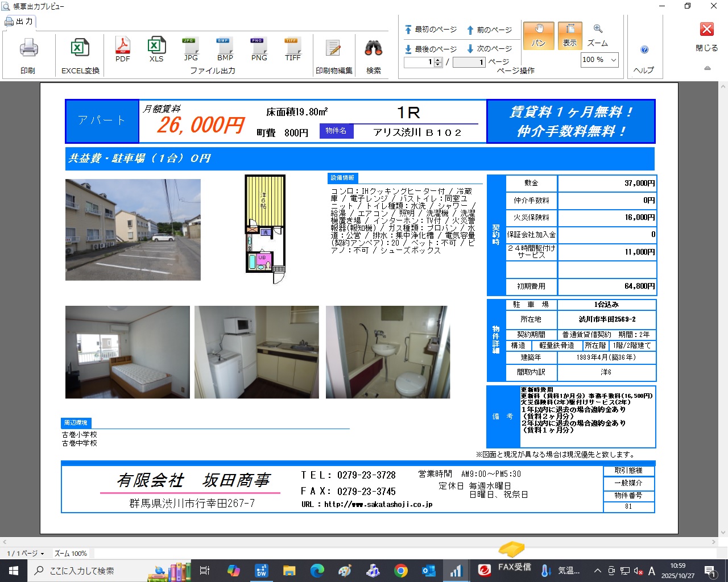Open Google Chrome from the taskbar
The width and height of the screenshot is (728, 582).
(x=401, y=571)
